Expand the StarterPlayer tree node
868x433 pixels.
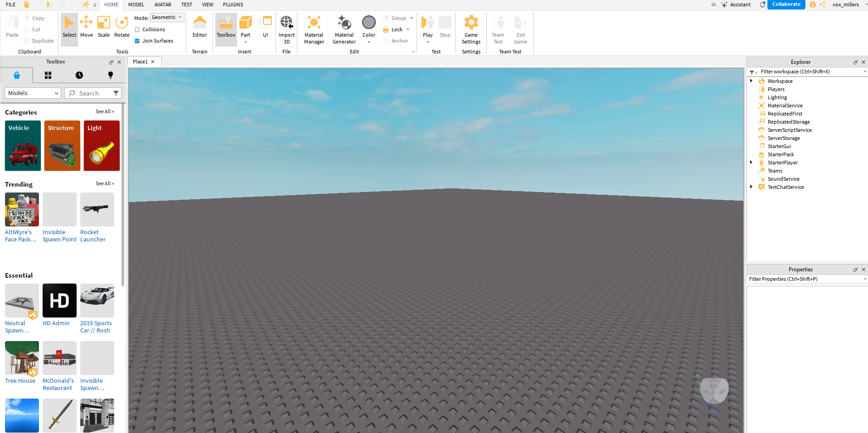tap(752, 163)
